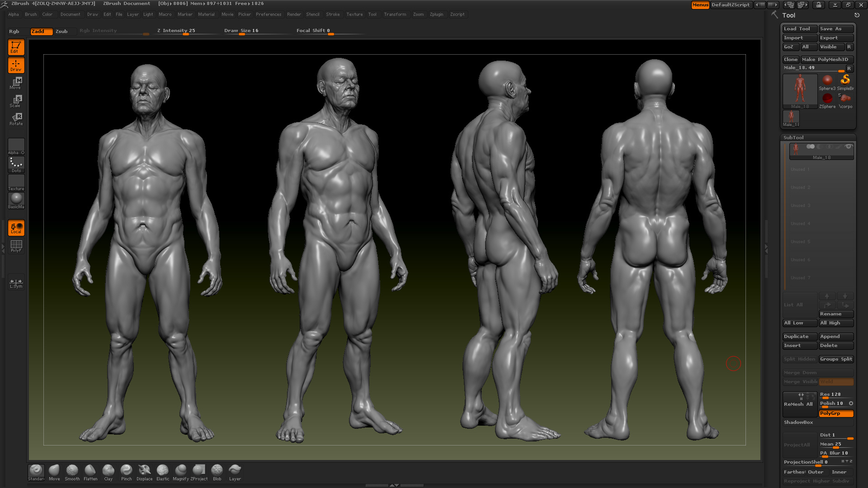This screenshot has height=488, width=868.
Task: Collapse the right tray divider arrow
Action: tap(766, 249)
